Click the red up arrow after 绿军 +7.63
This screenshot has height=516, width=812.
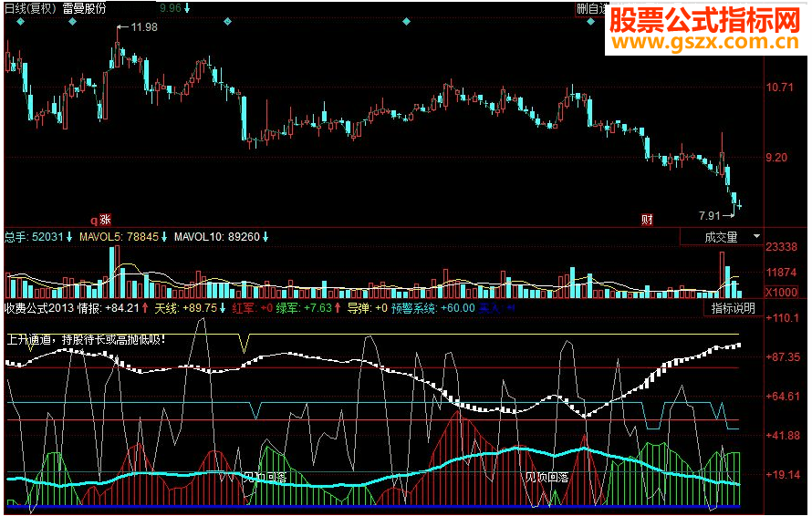tap(338, 308)
